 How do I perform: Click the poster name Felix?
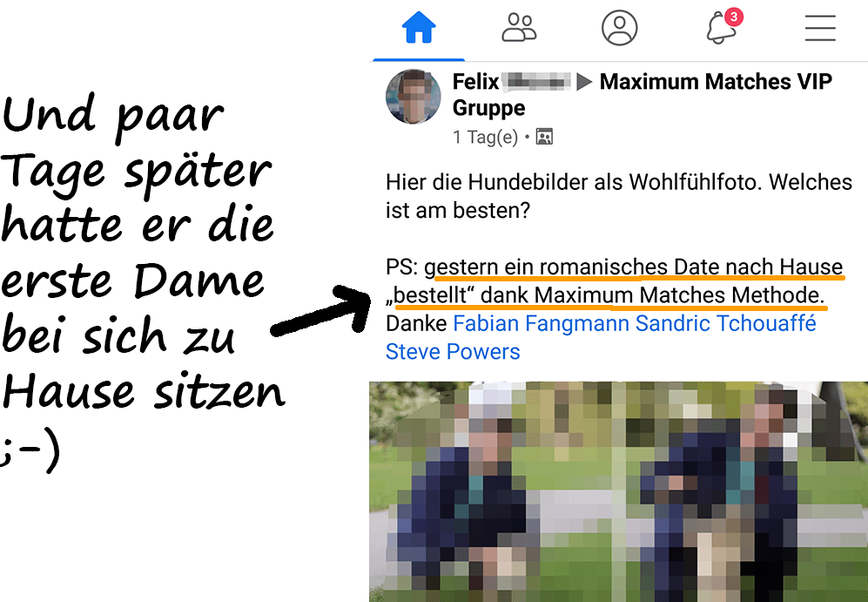[475, 82]
